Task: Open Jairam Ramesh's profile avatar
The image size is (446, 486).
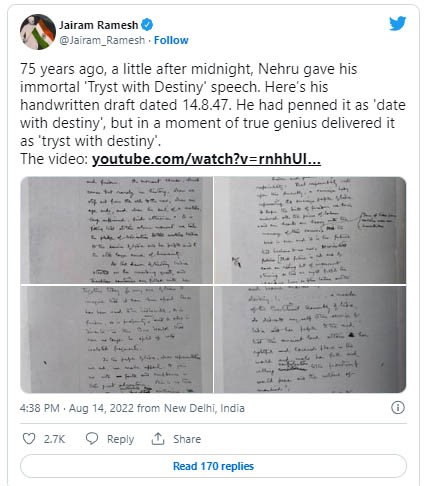Action: pos(38,32)
